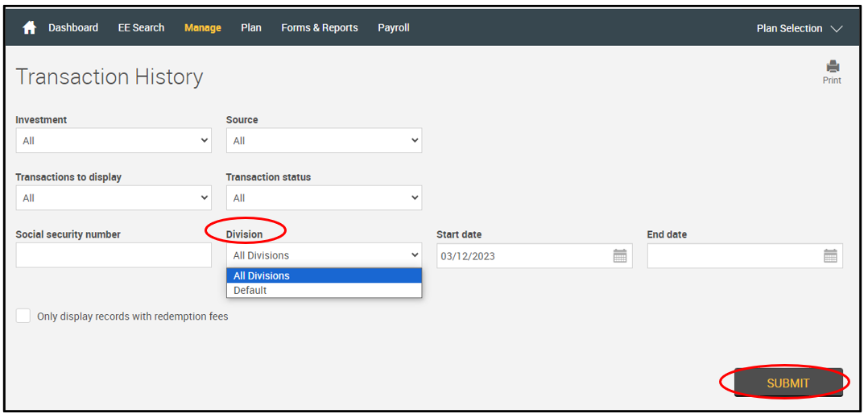Go to the Dashboard menu

tap(73, 28)
